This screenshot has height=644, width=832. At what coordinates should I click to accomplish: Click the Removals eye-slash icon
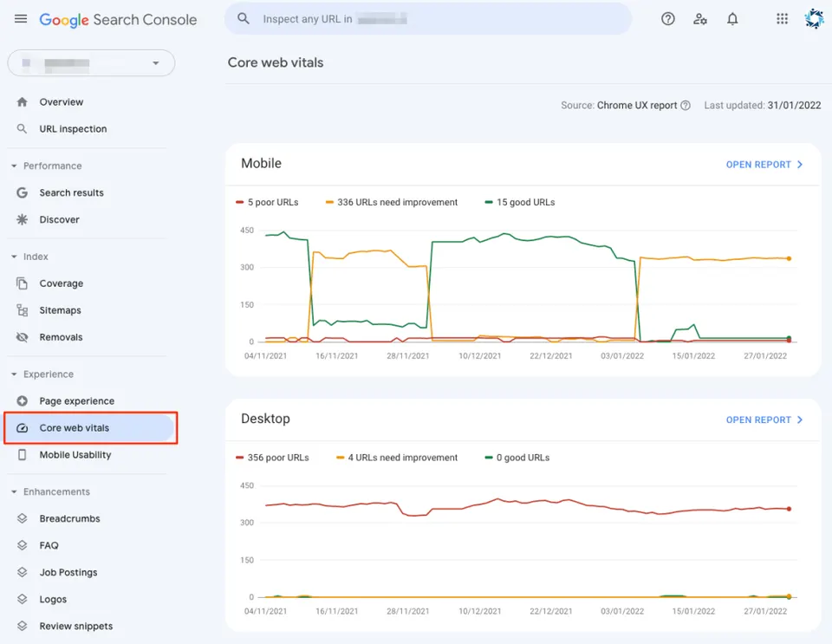pos(22,337)
